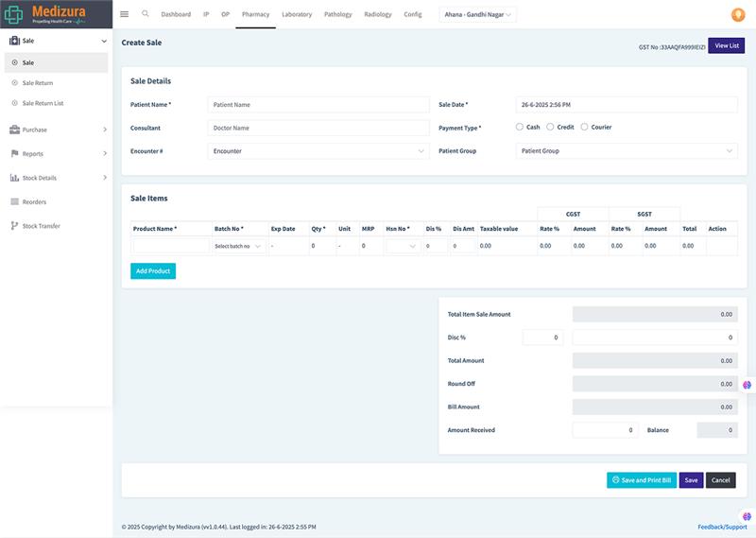Image resolution: width=756 pixels, height=538 pixels.
Task: Click the Add Product button
Action: point(153,271)
